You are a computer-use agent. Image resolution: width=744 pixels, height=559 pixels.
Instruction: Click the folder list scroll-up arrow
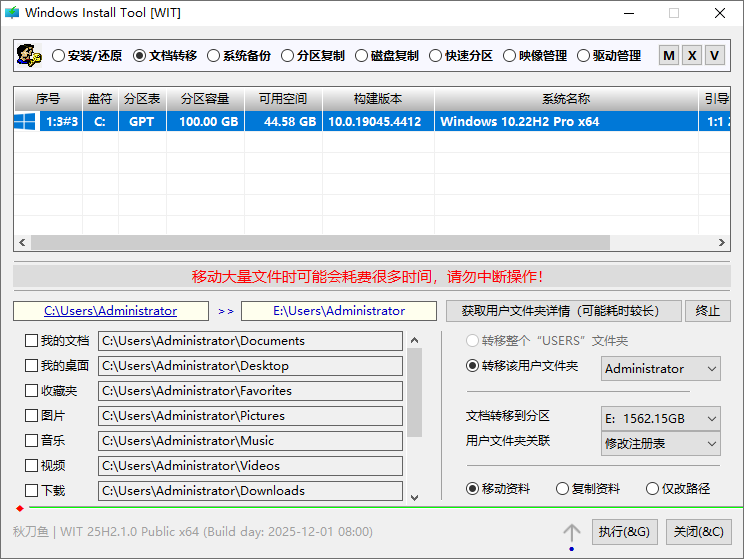tap(415, 340)
